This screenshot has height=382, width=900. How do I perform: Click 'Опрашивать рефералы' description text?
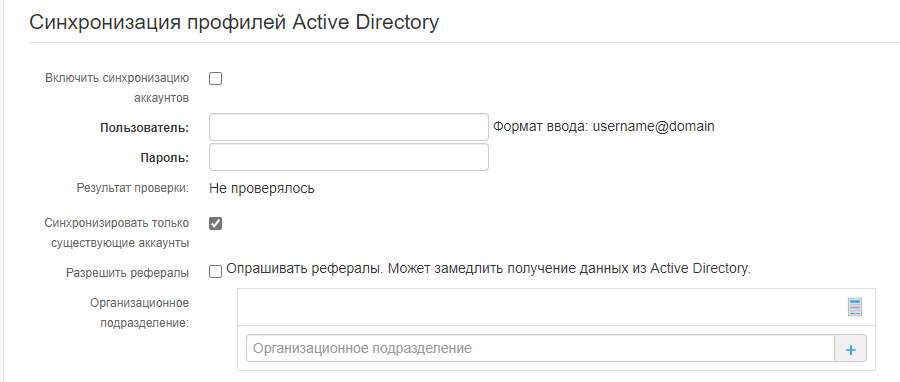pos(488,268)
